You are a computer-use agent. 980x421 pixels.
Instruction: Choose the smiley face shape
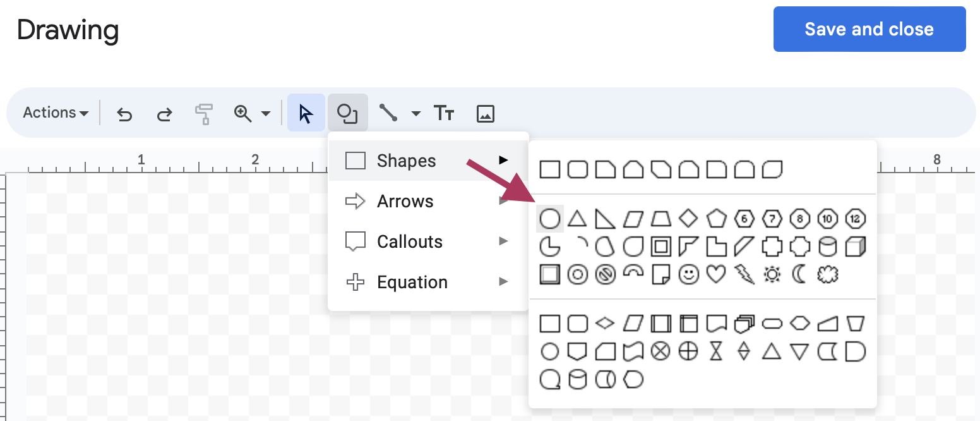[x=688, y=274]
